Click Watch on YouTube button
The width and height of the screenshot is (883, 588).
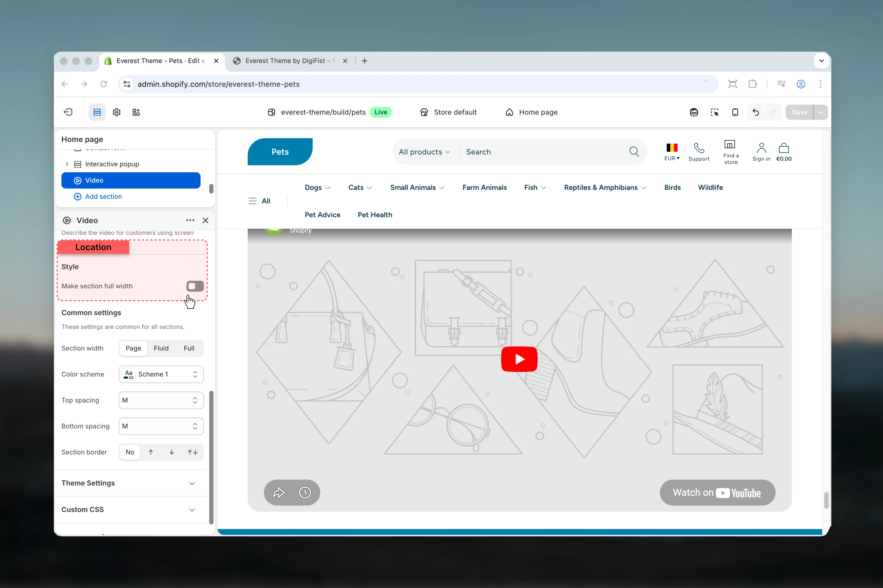pyautogui.click(x=717, y=492)
